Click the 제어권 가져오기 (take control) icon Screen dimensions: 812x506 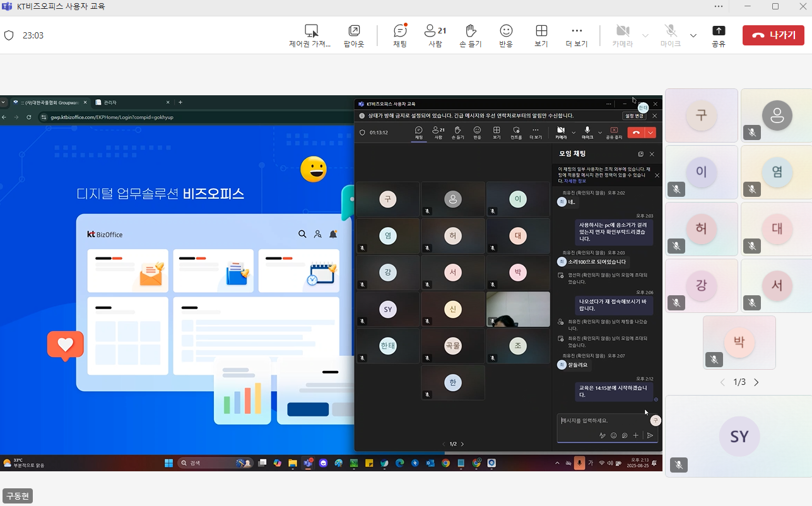point(310,31)
